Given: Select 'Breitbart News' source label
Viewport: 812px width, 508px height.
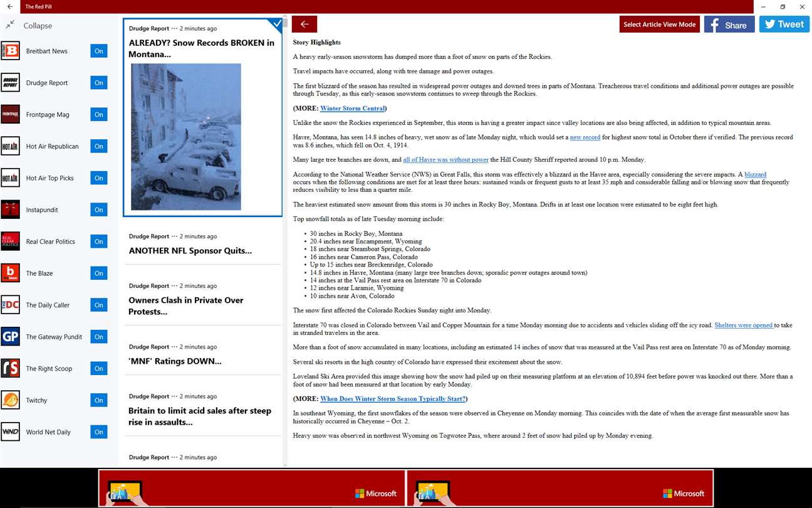Looking at the screenshot, I should click(x=47, y=51).
